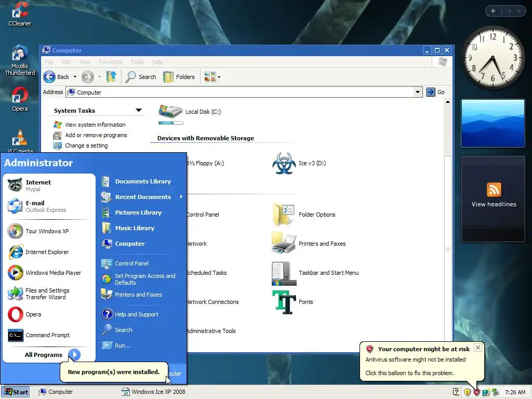The image size is (532, 399).
Task: Switch to Computer taskbar button
Action: point(56,392)
